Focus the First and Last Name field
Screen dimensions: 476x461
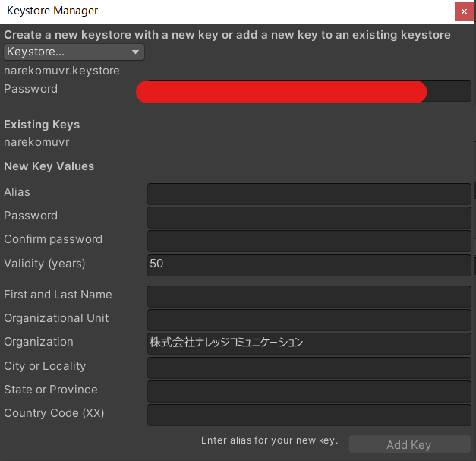coord(309,296)
